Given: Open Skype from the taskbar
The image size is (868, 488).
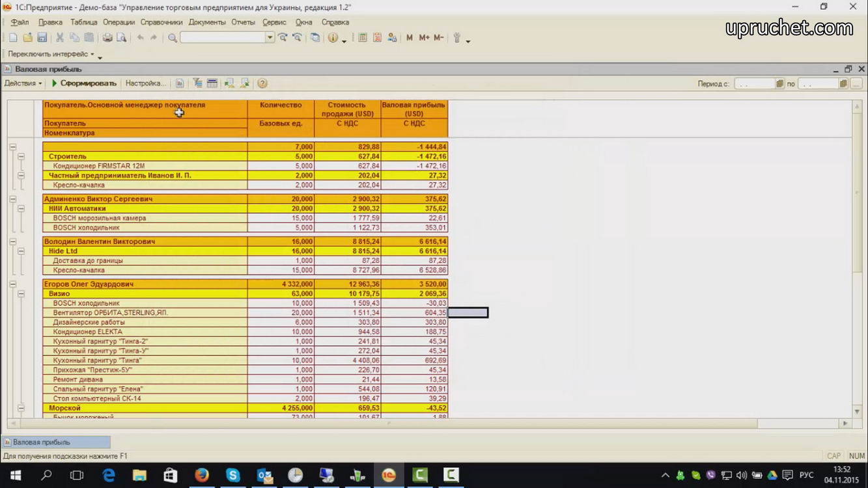Looking at the screenshot, I should pyautogui.click(x=233, y=476).
